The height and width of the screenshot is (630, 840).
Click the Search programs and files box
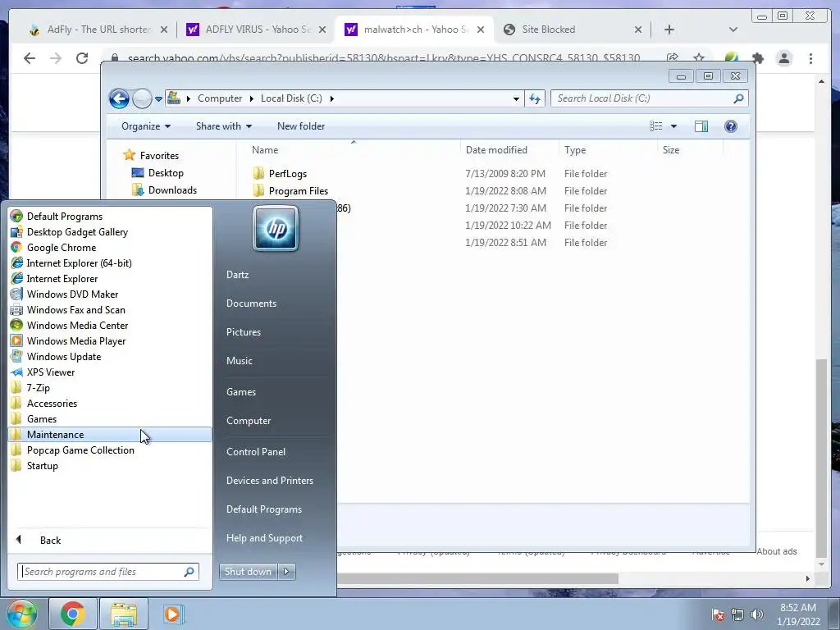pos(107,572)
